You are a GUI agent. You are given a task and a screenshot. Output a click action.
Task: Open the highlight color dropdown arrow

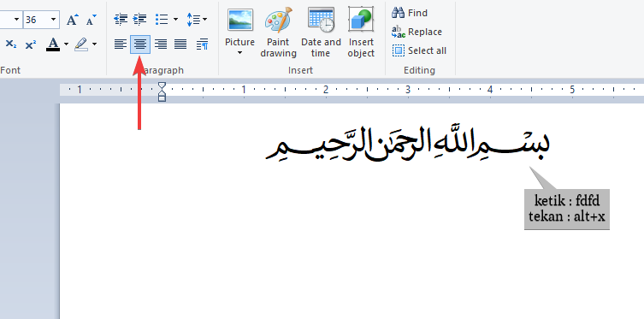[x=94, y=44]
